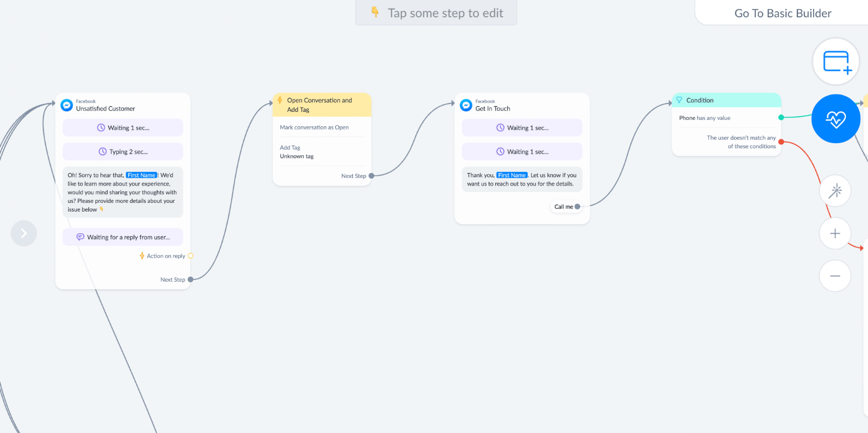Viewport: 868px width, 433px height.
Task: Zoom out with the minus button
Action: pos(835,276)
